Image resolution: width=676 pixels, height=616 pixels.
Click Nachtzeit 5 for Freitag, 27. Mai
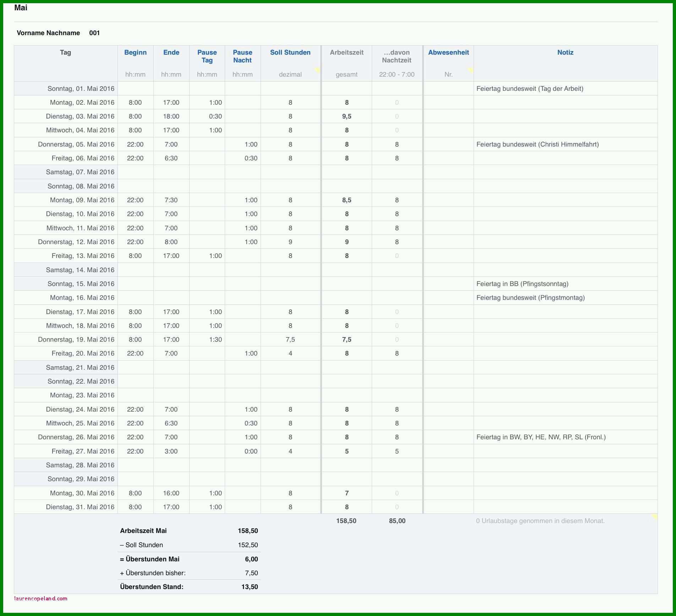[x=397, y=451]
